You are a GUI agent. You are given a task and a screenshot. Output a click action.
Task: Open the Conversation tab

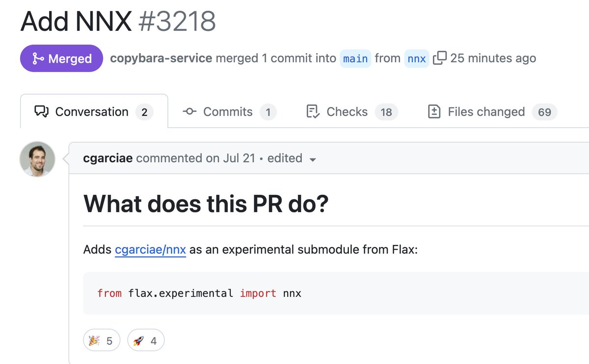(x=94, y=112)
